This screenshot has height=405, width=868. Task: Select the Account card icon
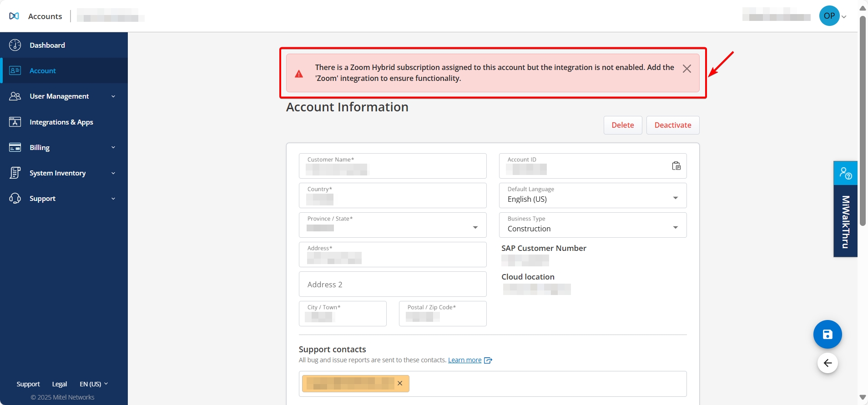pyautogui.click(x=15, y=70)
